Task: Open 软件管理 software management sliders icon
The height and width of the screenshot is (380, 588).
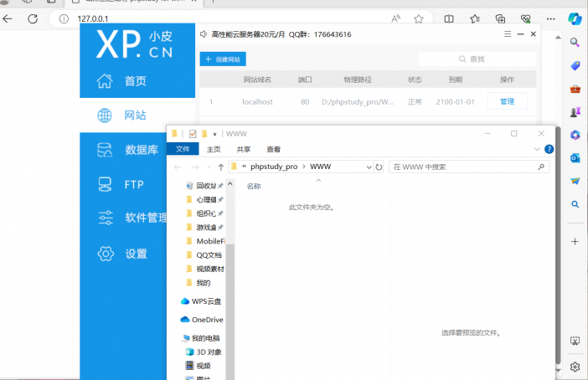Action: tap(106, 218)
